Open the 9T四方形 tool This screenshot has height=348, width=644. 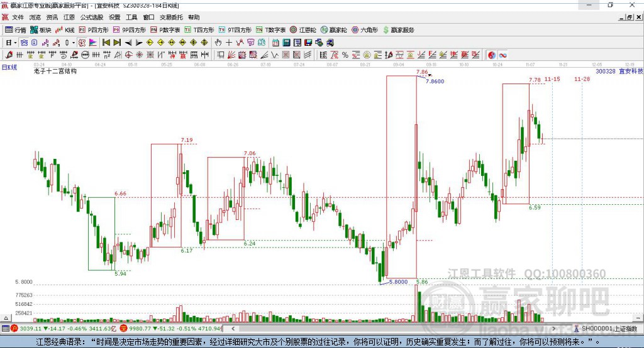point(235,30)
